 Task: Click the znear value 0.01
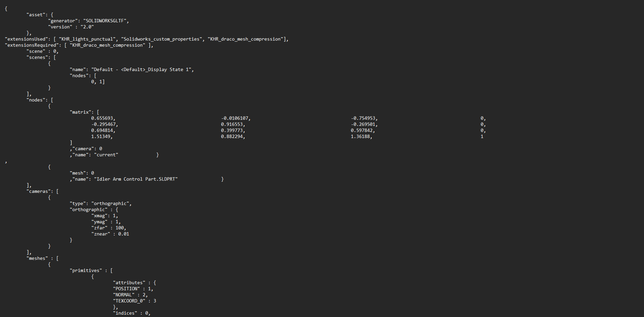123,234
